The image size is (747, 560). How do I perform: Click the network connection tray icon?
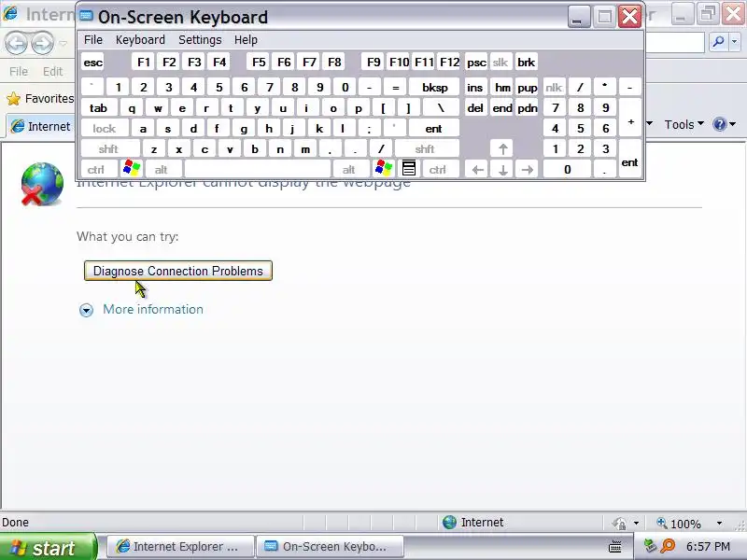[x=649, y=546]
